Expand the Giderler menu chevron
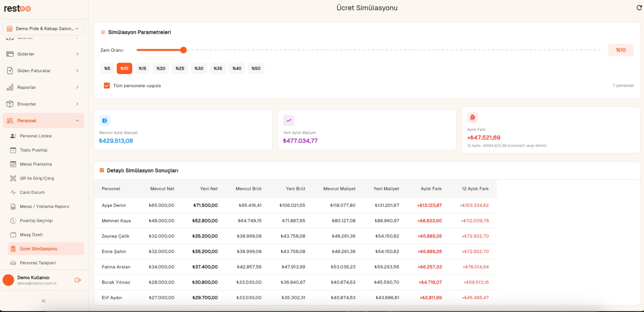The image size is (644, 312). [x=77, y=54]
